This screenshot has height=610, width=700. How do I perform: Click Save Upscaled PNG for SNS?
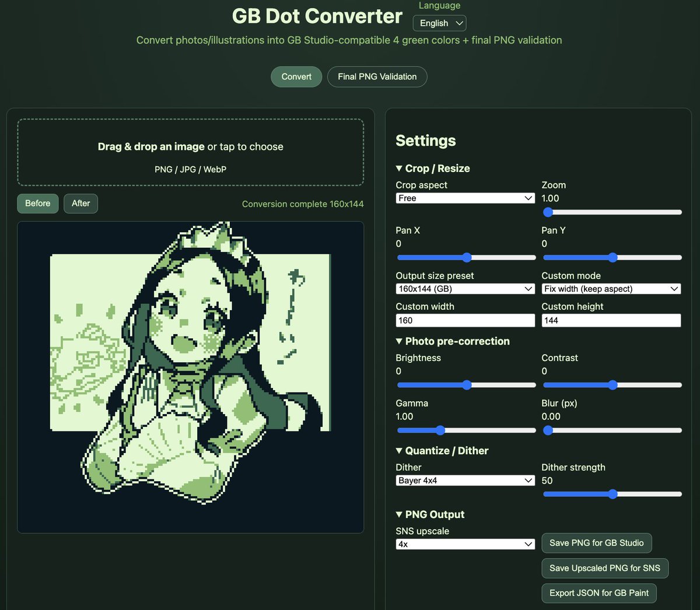pos(605,568)
